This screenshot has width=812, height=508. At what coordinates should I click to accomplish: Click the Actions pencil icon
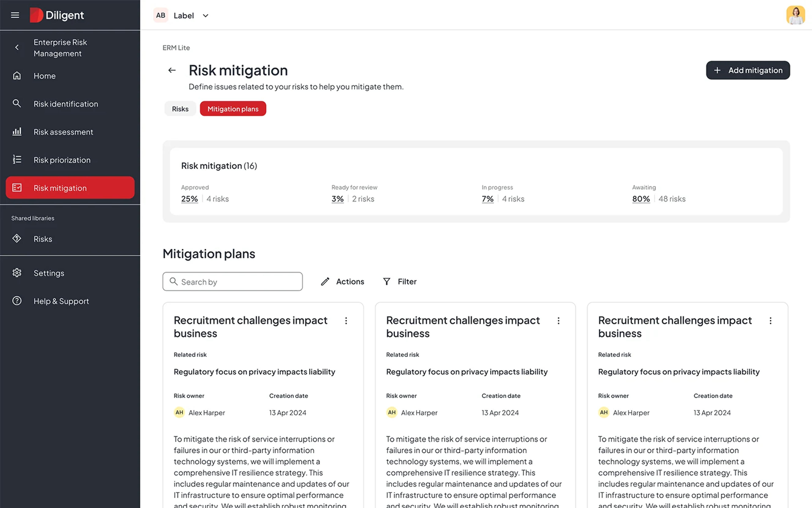tap(325, 282)
